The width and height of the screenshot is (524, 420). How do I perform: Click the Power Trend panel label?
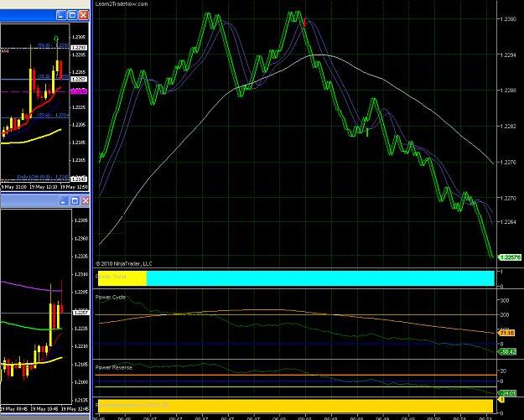[x=111, y=277]
